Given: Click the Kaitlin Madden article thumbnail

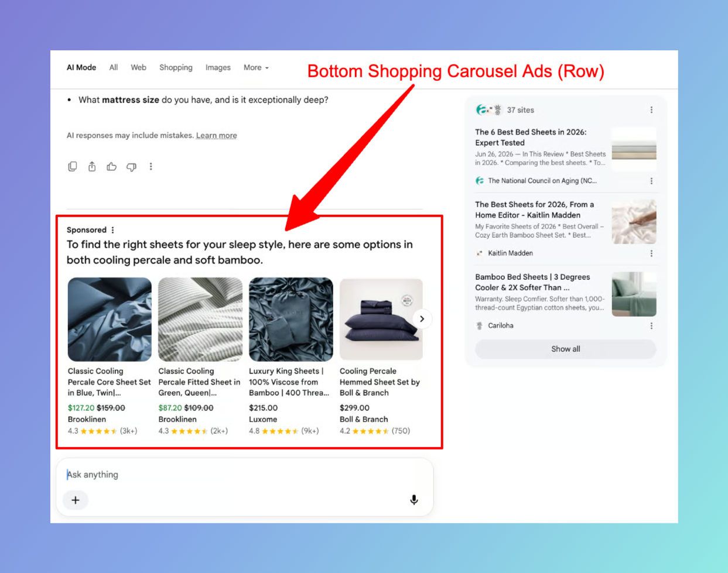Looking at the screenshot, I should [x=634, y=222].
